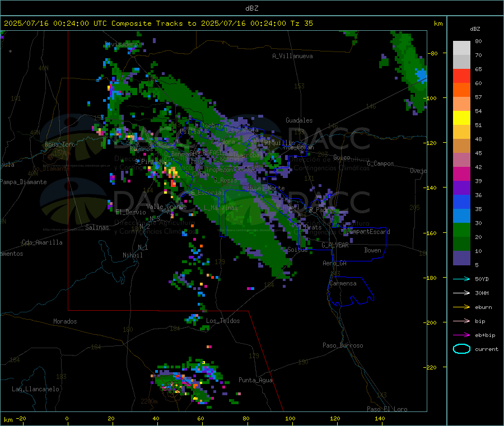Click the bright green 20-30 dBZ color swatch
Screen dimensions: 504x426
pos(461,230)
